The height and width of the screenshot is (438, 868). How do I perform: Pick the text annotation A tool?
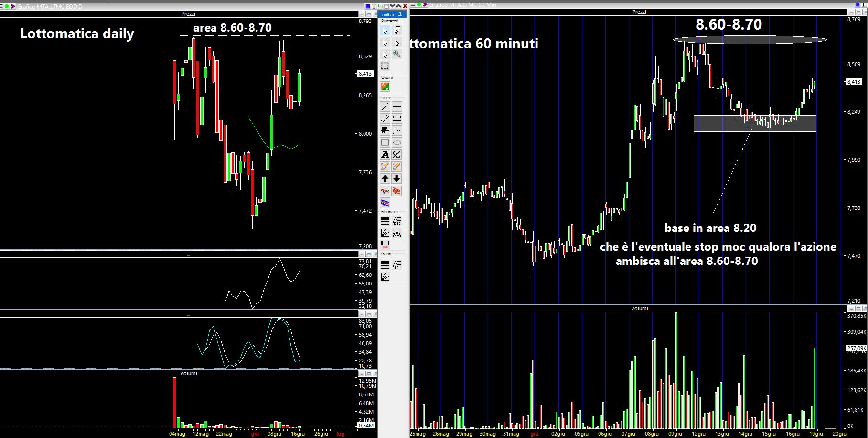(x=385, y=154)
